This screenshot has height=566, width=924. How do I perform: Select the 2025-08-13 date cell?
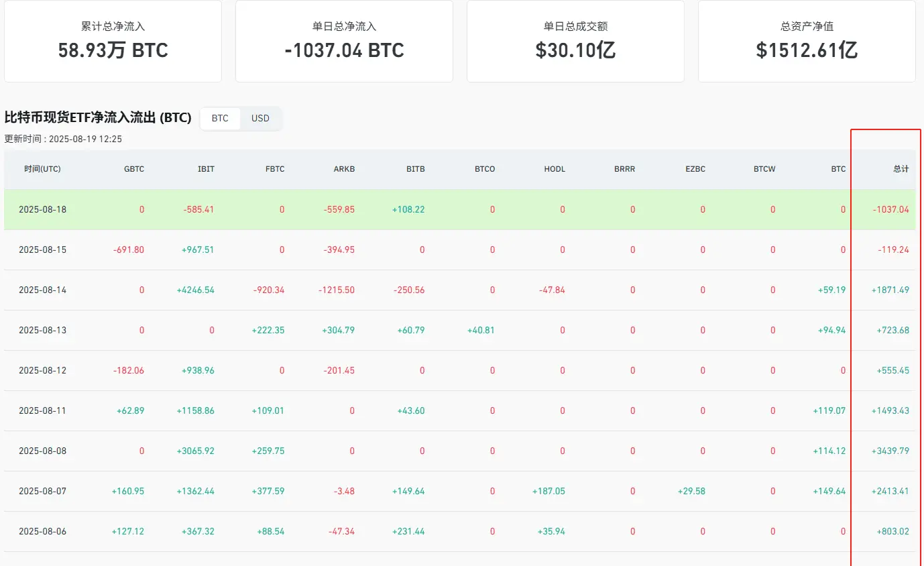coord(43,330)
